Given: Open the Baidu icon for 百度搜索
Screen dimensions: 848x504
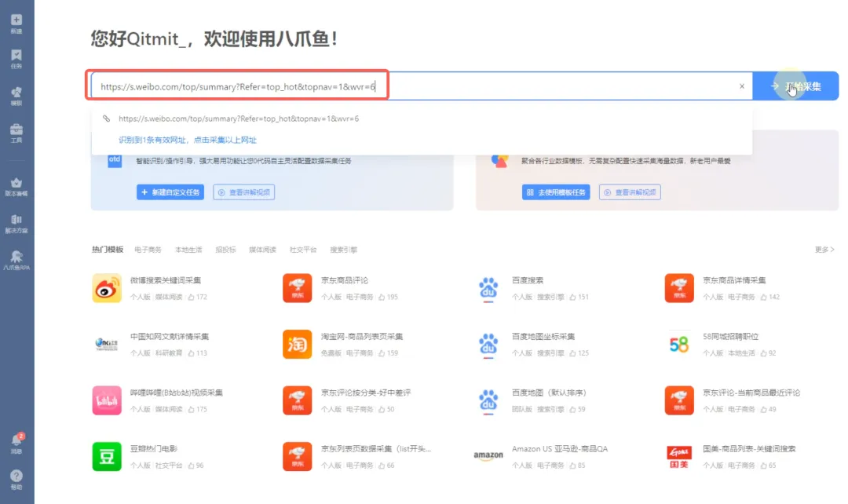Looking at the screenshot, I should pos(488,288).
